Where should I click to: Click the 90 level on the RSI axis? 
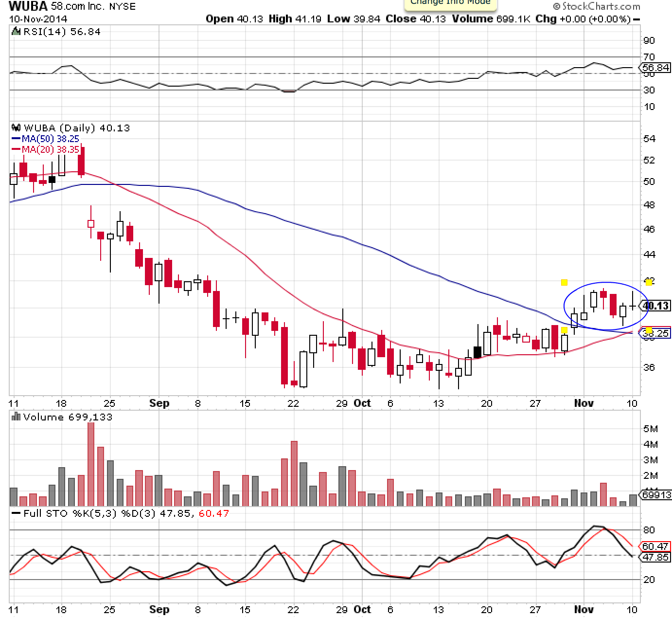point(649,40)
